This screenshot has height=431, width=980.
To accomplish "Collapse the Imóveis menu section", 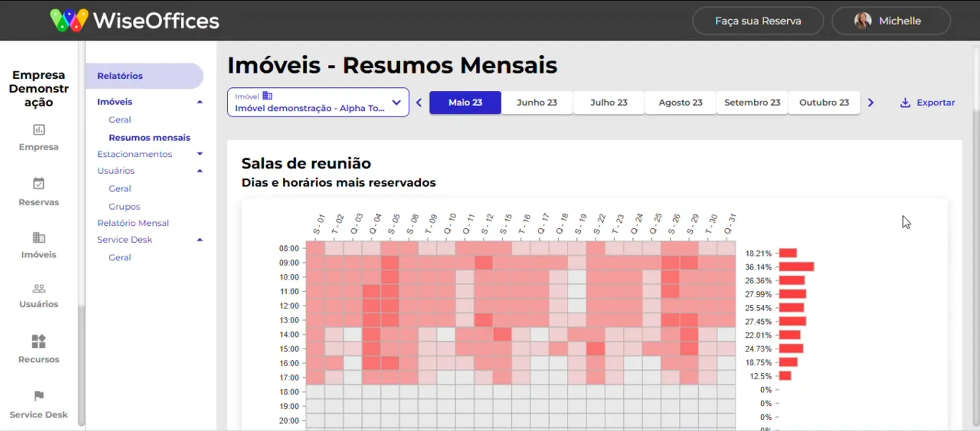I will [x=200, y=102].
